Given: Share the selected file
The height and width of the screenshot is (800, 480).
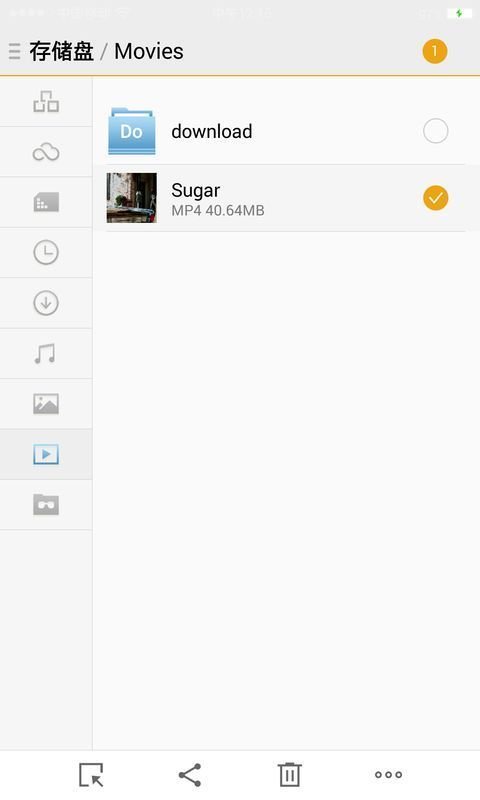Looking at the screenshot, I should [190, 775].
